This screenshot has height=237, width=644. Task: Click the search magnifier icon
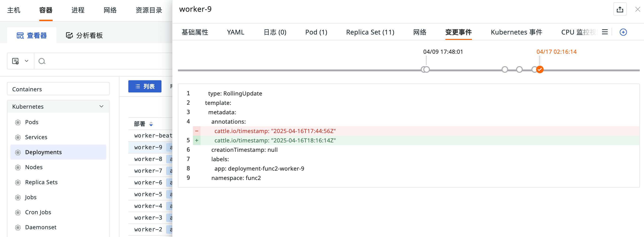(x=42, y=61)
